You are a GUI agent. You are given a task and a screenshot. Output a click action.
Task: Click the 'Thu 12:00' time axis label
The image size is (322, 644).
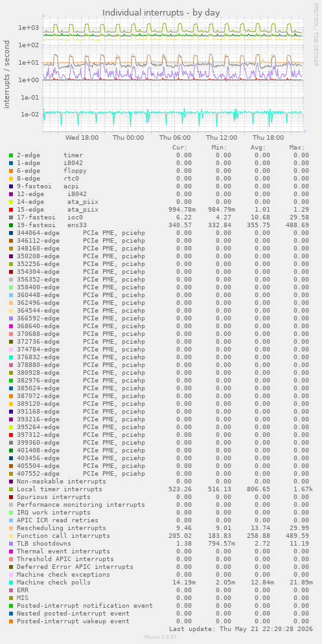(222, 138)
